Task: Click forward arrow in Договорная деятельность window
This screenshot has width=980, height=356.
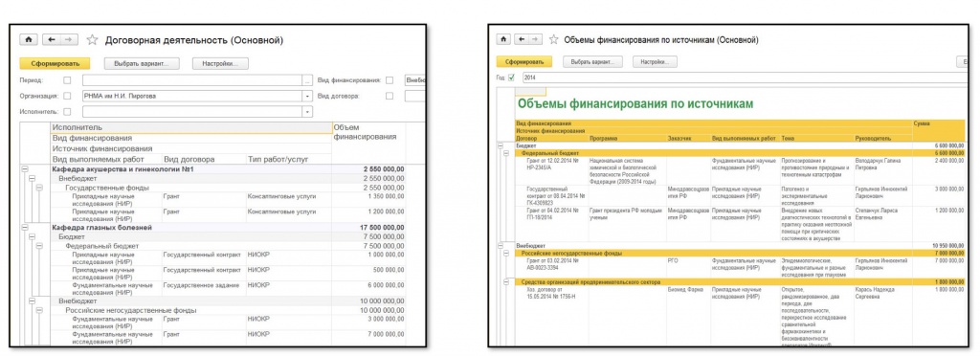Action: point(69,40)
